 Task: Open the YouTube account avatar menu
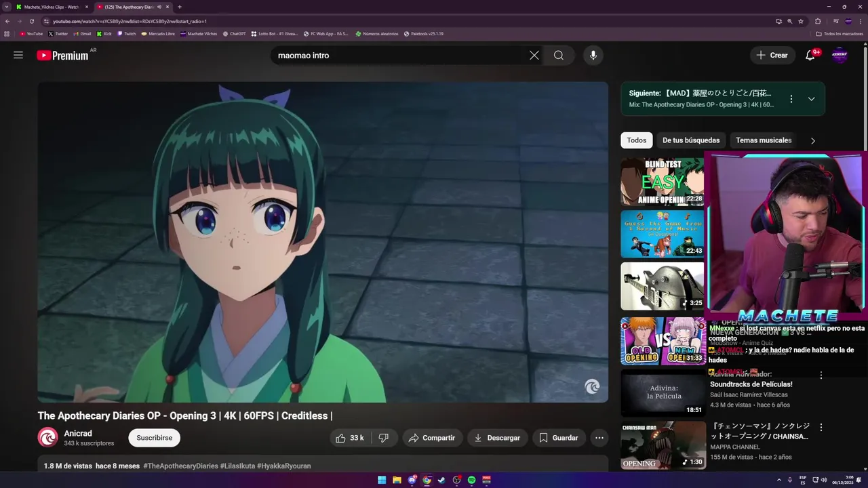tap(840, 56)
